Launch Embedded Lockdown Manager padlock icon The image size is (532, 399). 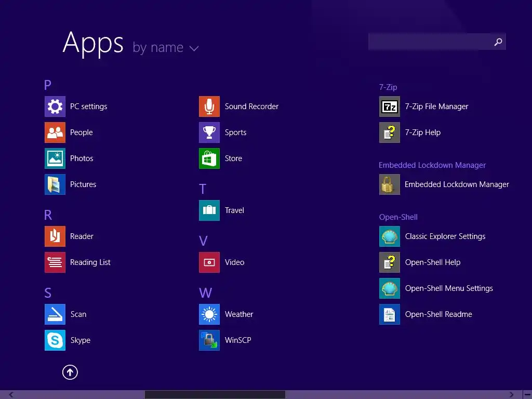390,184
